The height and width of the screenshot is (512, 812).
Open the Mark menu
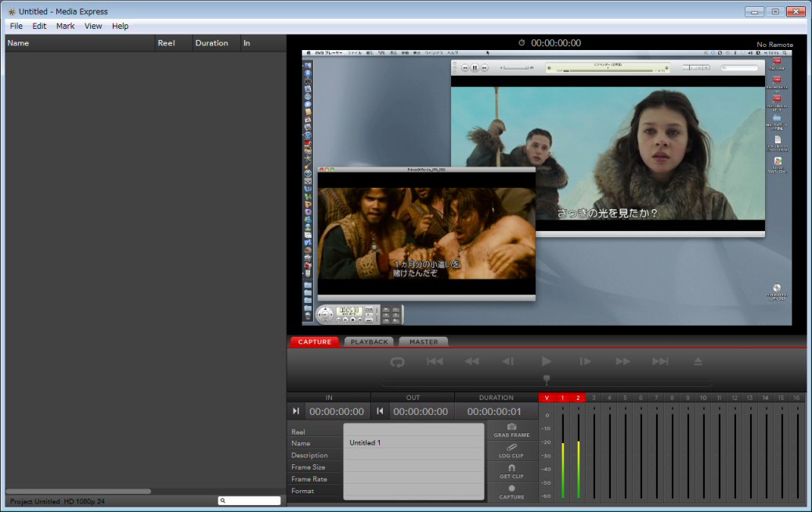[65, 26]
